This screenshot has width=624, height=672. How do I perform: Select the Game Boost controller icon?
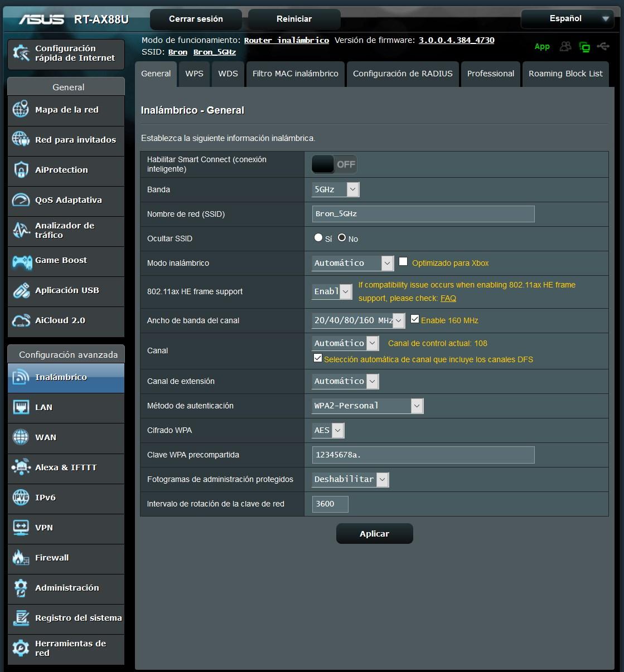click(21, 261)
